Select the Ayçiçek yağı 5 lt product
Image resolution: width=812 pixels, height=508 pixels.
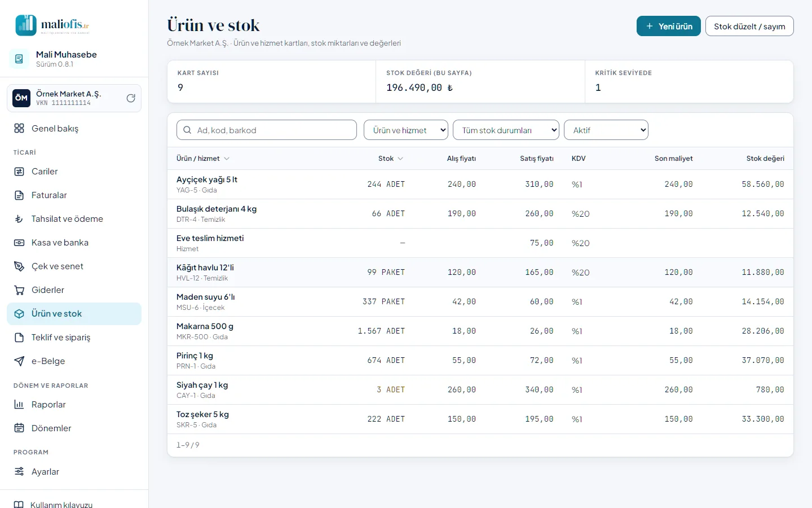480,185
